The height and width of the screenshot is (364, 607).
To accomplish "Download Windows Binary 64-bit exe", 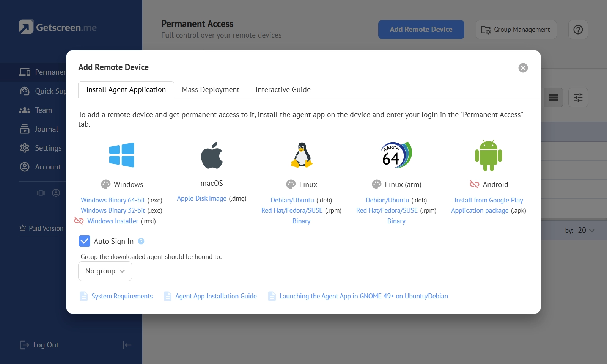I will point(113,200).
